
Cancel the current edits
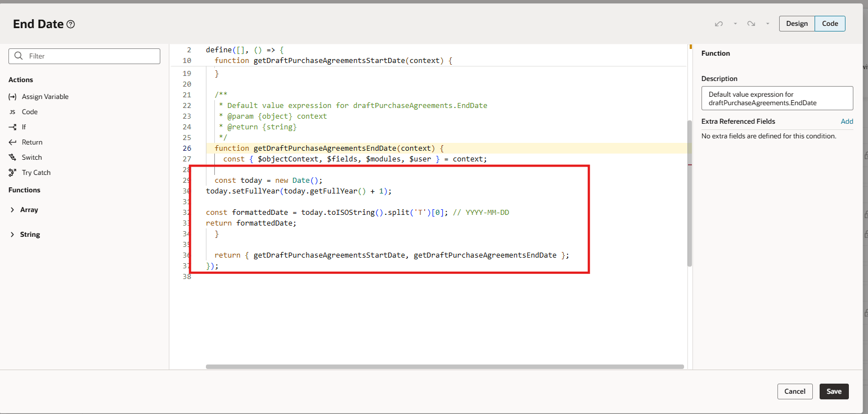[795, 391]
